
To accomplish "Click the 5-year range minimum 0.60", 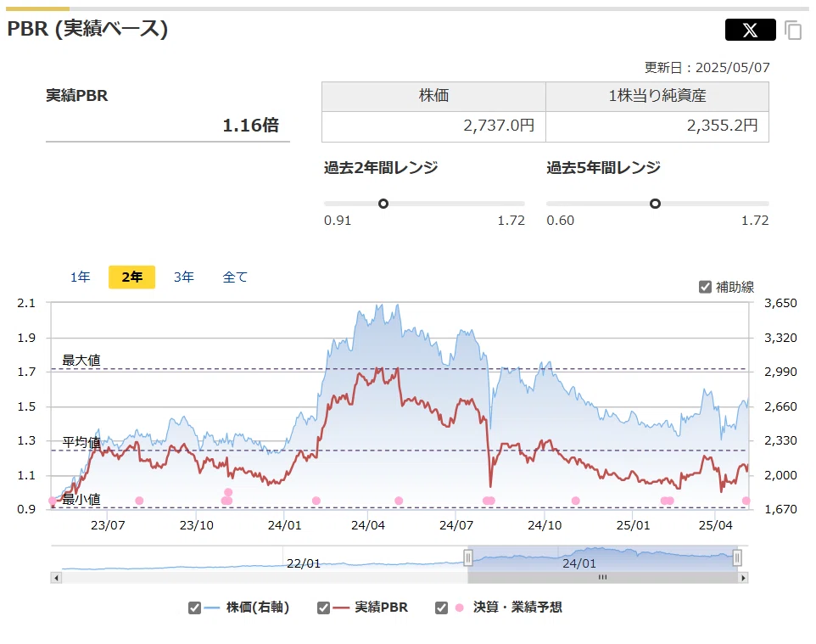I will [x=560, y=221].
